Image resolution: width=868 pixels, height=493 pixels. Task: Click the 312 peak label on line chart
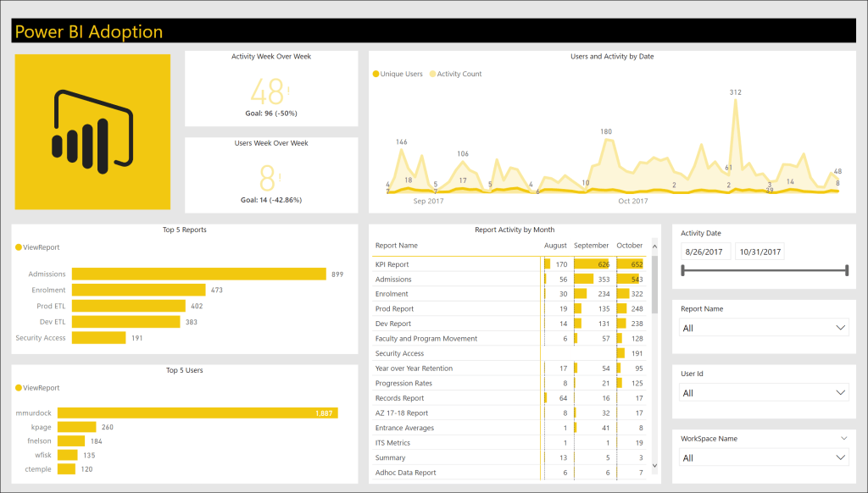(x=735, y=92)
